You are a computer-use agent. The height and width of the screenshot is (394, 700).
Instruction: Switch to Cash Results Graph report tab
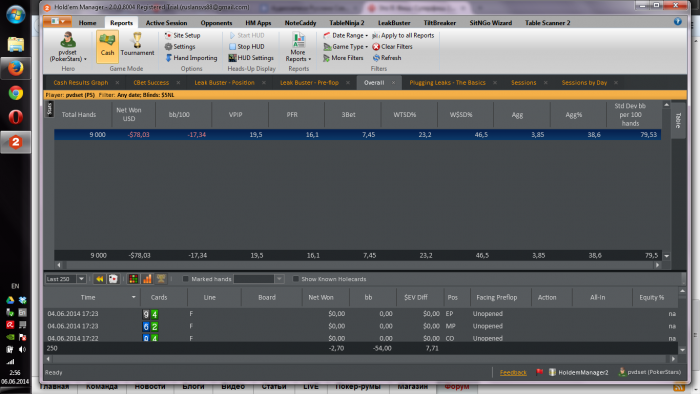pos(81,83)
